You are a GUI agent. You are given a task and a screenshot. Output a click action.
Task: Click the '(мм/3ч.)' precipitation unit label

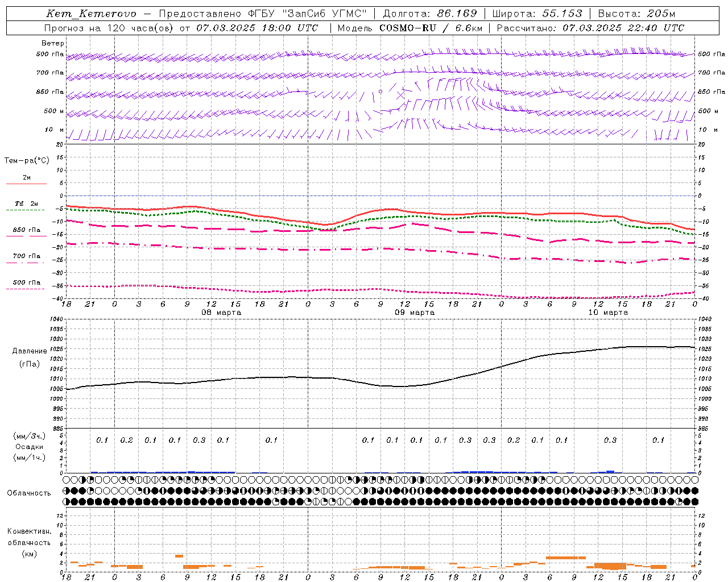30,436
